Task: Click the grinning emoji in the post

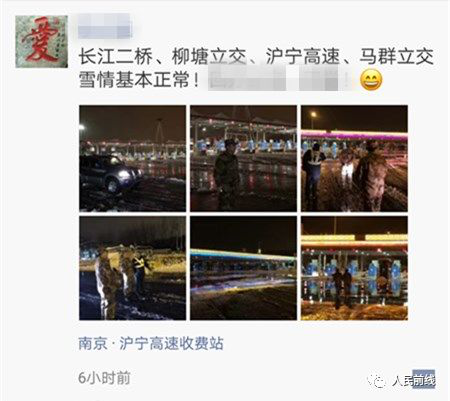Action: click(371, 80)
